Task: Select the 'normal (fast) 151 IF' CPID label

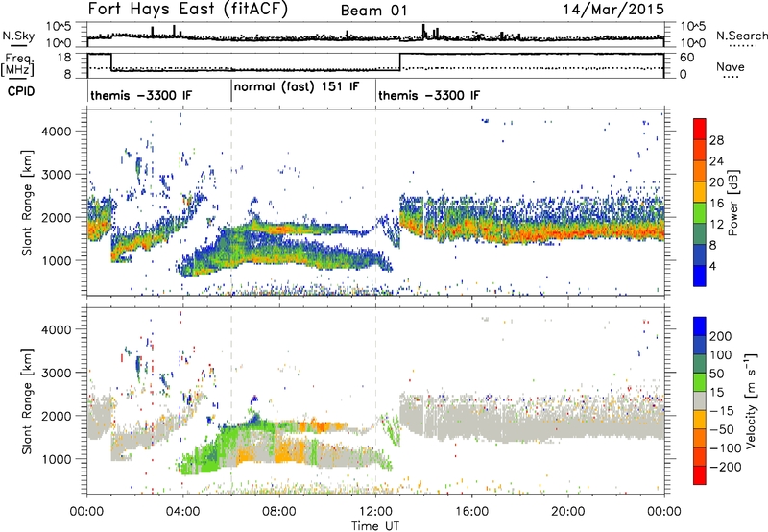Action: point(297,87)
